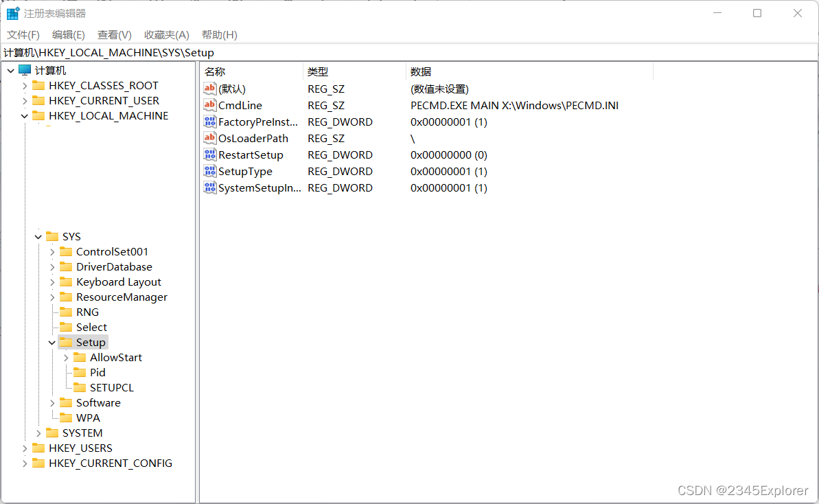Image resolution: width=819 pixels, height=504 pixels.
Task: Click the SystemSetupIn DWORD icon
Action: point(210,187)
